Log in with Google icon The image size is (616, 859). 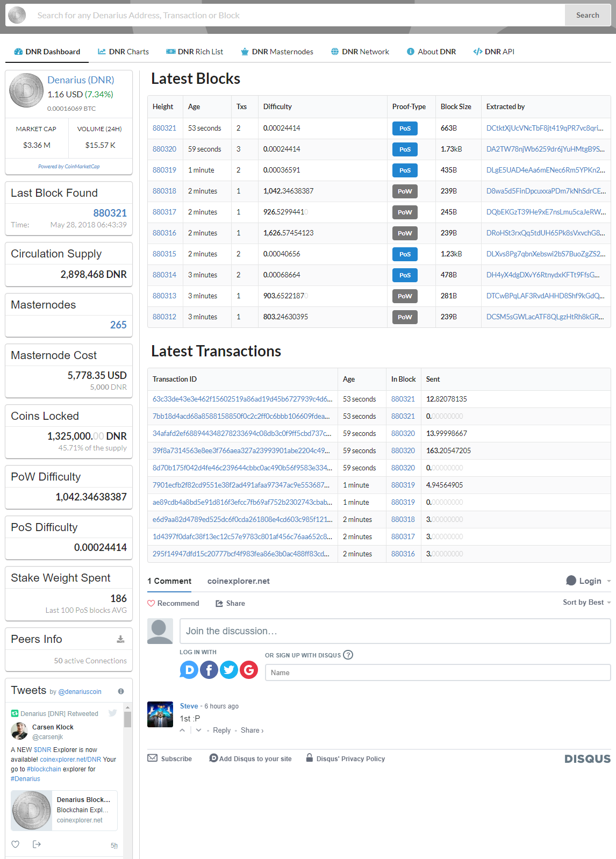tap(249, 670)
